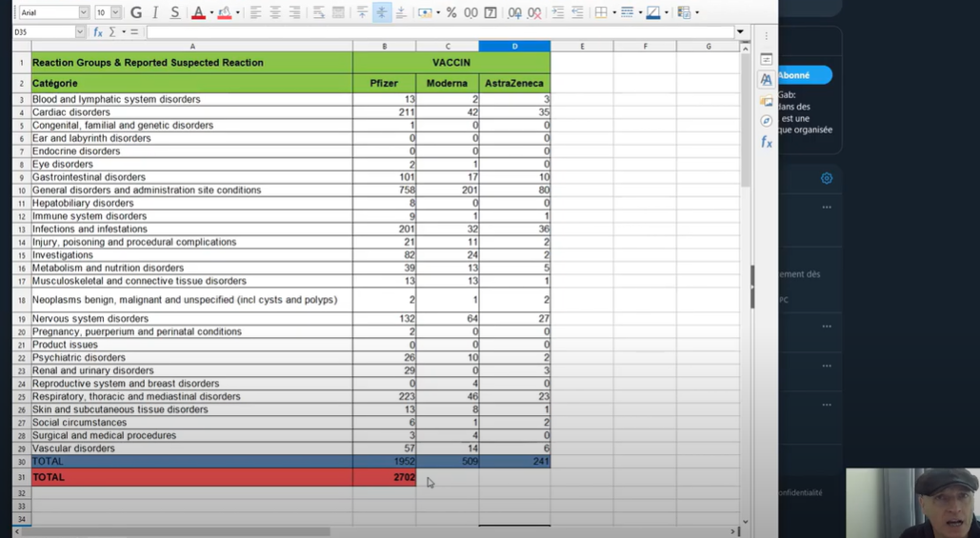Apply the red font color
Viewport: 980px width, 538px height.
198,12
